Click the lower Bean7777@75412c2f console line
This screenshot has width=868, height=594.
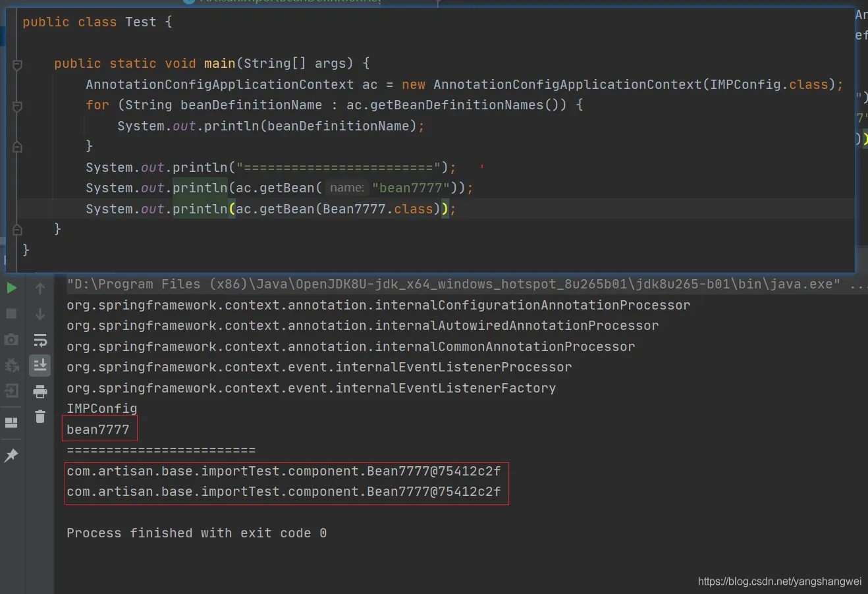pos(284,491)
